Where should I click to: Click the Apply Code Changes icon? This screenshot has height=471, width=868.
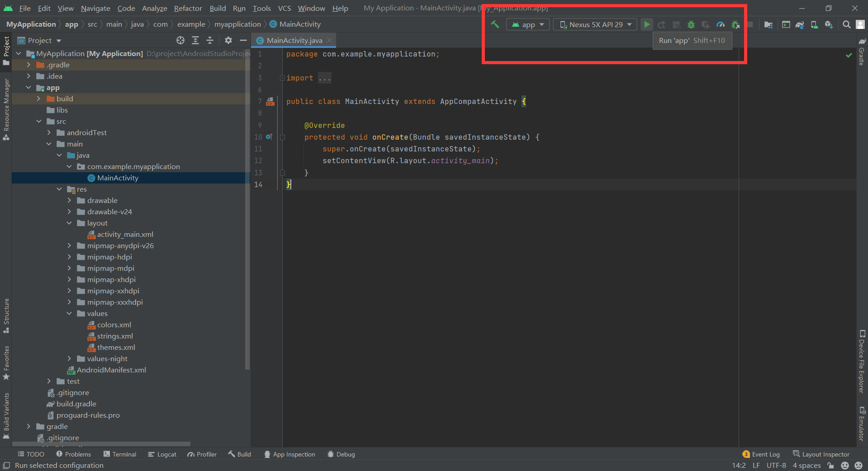tap(676, 24)
